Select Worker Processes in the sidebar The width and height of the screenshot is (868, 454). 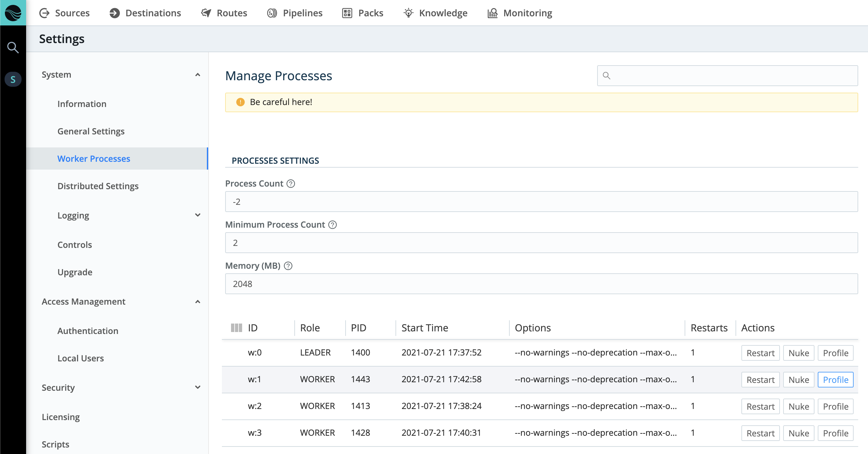94,158
